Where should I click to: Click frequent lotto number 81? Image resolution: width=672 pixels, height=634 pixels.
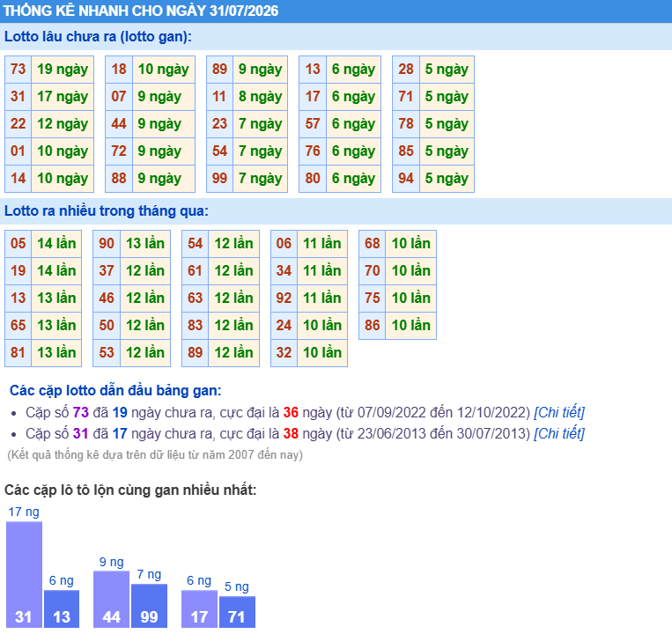coord(18,353)
